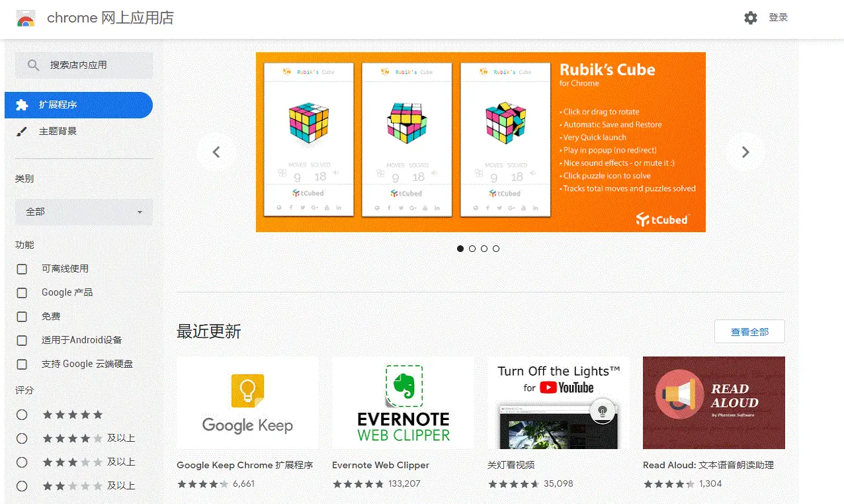This screenshot has height=504, width=844.
Task: Click the Chrome Web Store logo
Action: click(26, 18)
